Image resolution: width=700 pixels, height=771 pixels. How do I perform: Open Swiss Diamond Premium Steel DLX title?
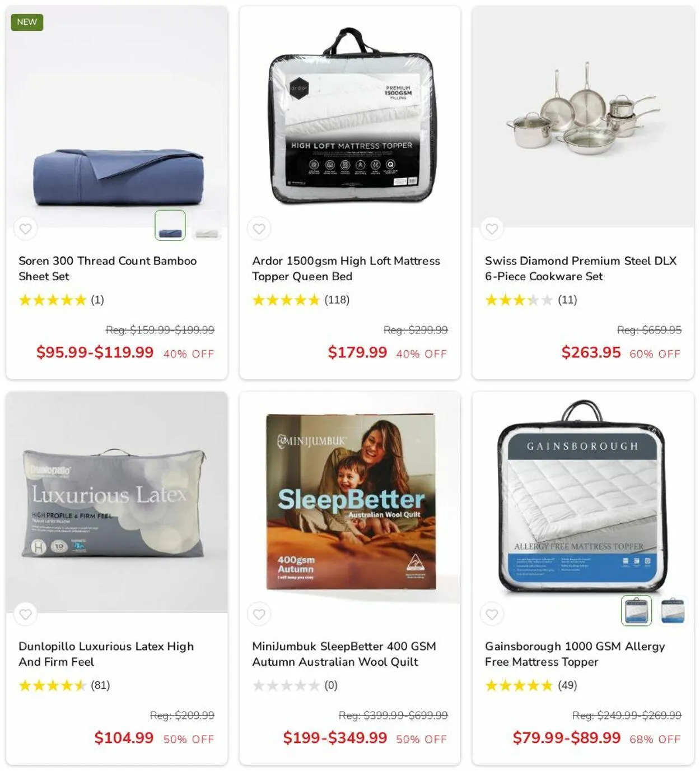coord(581,268)
